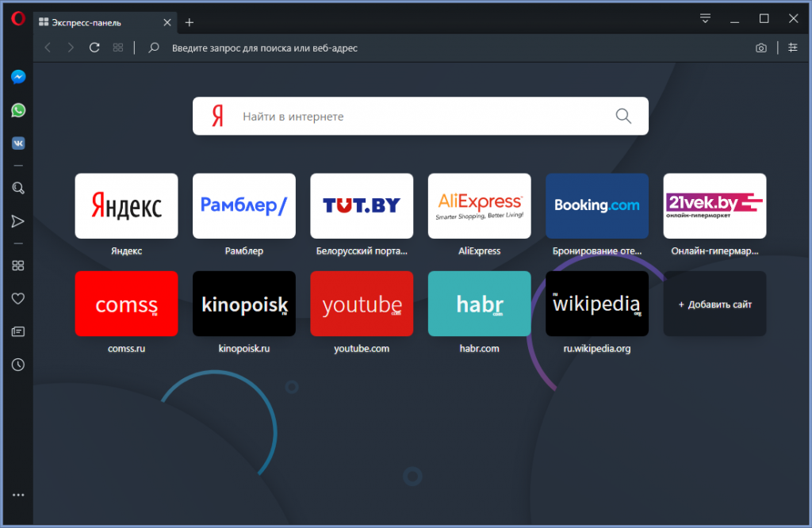Open the Opera main menu logo
Viewport: 812px width, 528px height.
(x=18, y=19)
